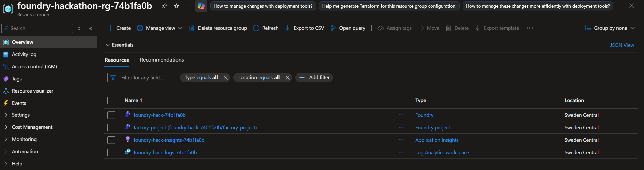Click Foundry icon beside factory-project

point(128,126)
